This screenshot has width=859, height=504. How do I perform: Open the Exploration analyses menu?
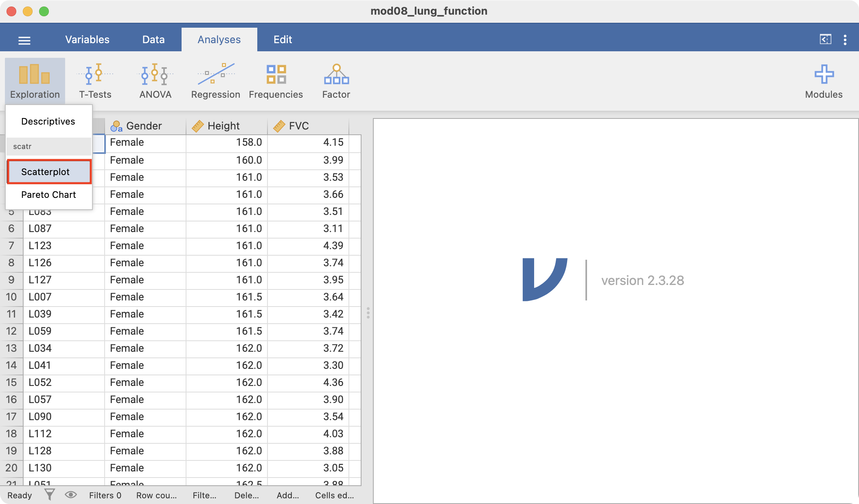(35, 81)
